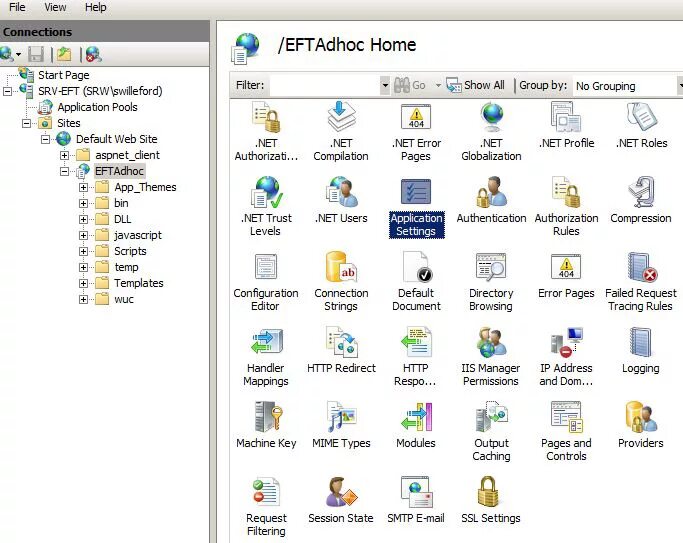Open the View menu

(55, 7)
